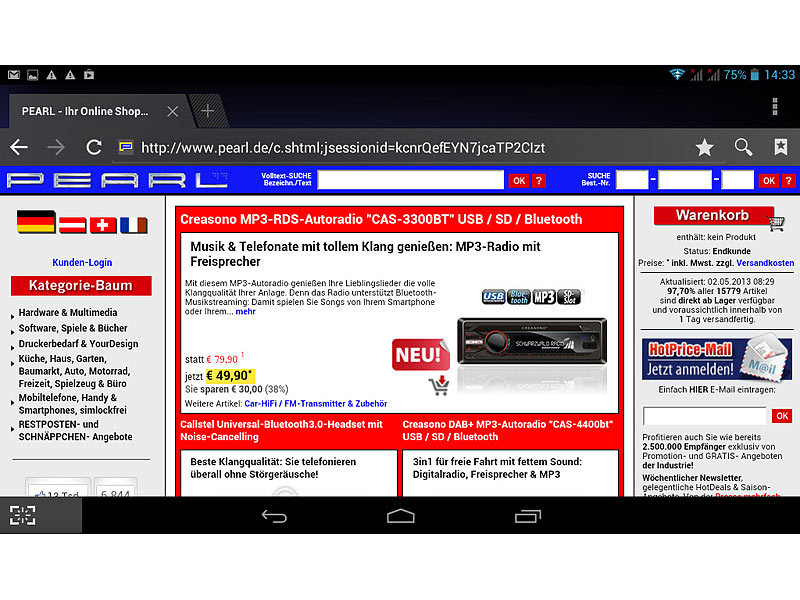Click the HotPrice-Mail banner
This screenshot has width=800, height=600.
pyautogui.click(x=716, y=360)
